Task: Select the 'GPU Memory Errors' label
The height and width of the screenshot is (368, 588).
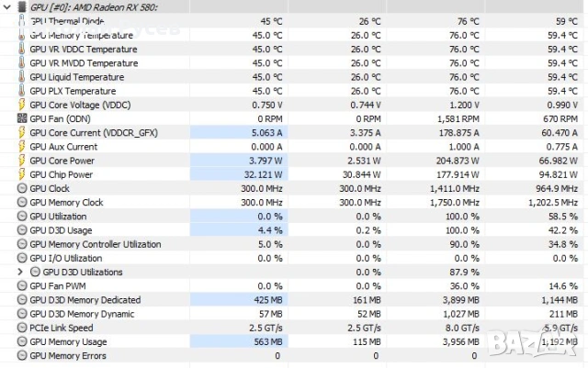Action: tap(68, 356)
